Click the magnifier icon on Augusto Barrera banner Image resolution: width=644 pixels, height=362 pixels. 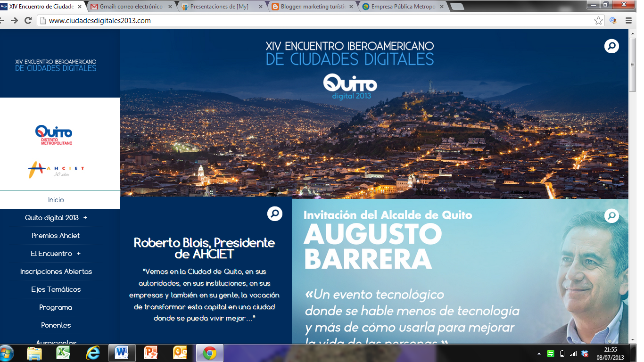[611, 216]
